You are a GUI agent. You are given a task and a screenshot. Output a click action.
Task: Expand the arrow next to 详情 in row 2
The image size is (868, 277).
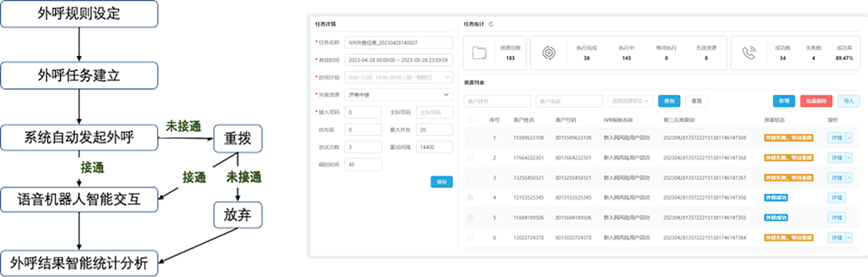click(849, 157)
